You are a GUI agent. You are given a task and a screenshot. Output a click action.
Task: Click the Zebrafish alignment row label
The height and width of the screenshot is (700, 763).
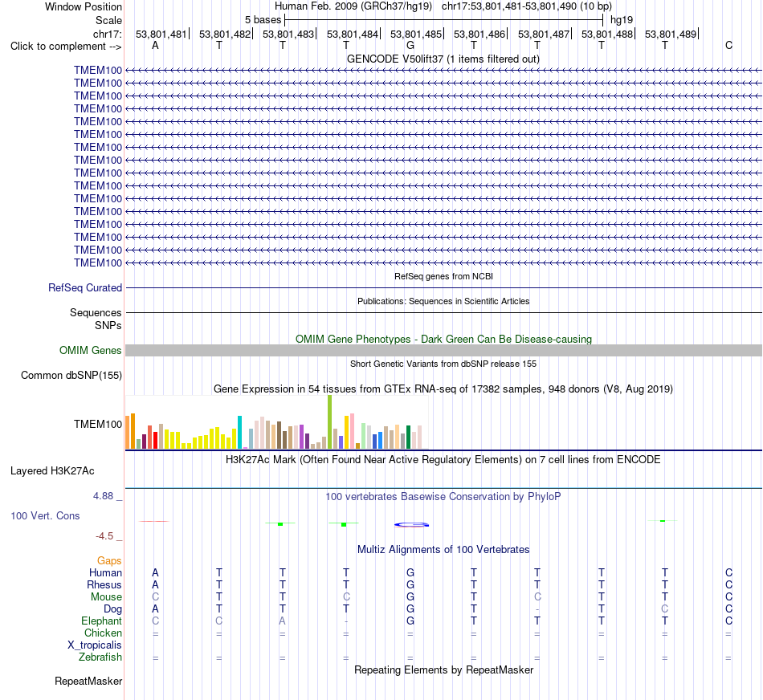point(100,657)
